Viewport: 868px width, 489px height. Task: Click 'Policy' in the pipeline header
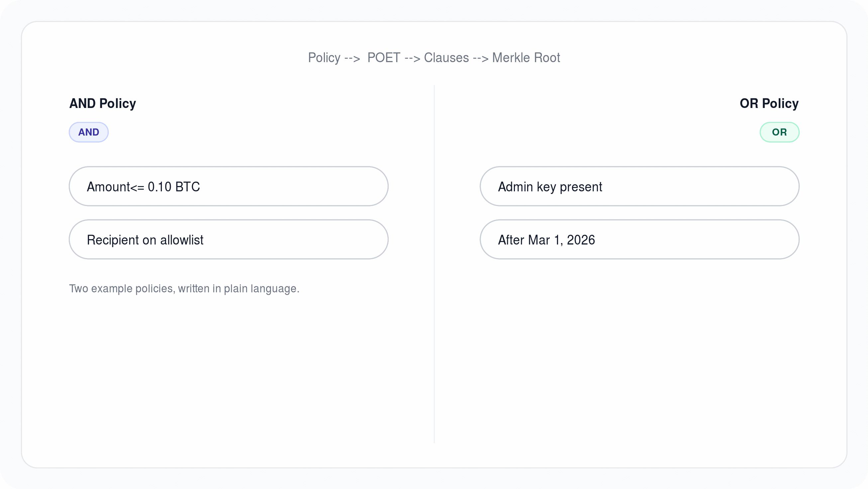[324, 57]
